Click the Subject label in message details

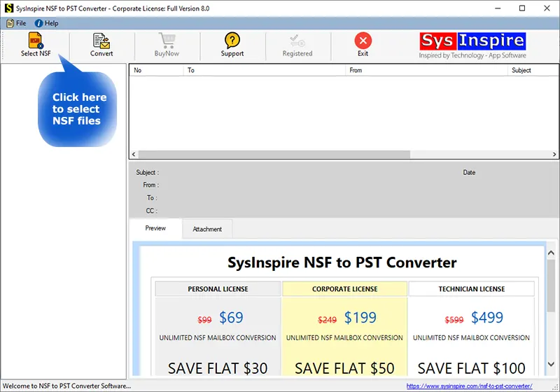(147, 172)
